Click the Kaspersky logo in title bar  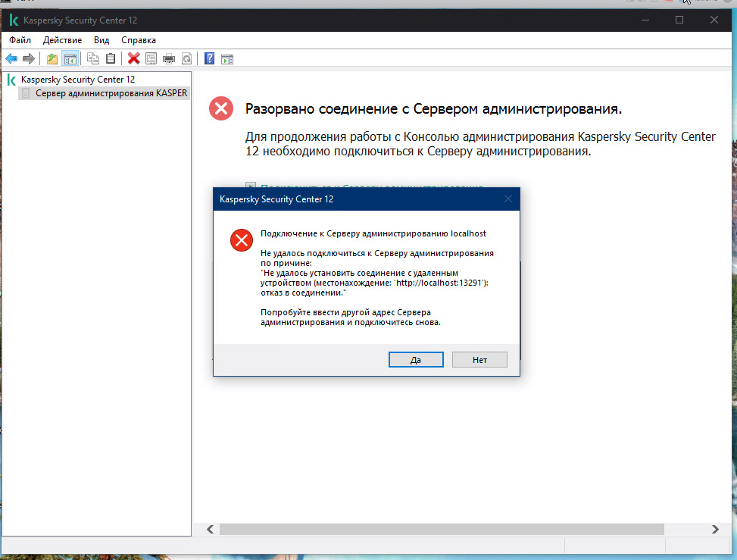coord(14,20)
